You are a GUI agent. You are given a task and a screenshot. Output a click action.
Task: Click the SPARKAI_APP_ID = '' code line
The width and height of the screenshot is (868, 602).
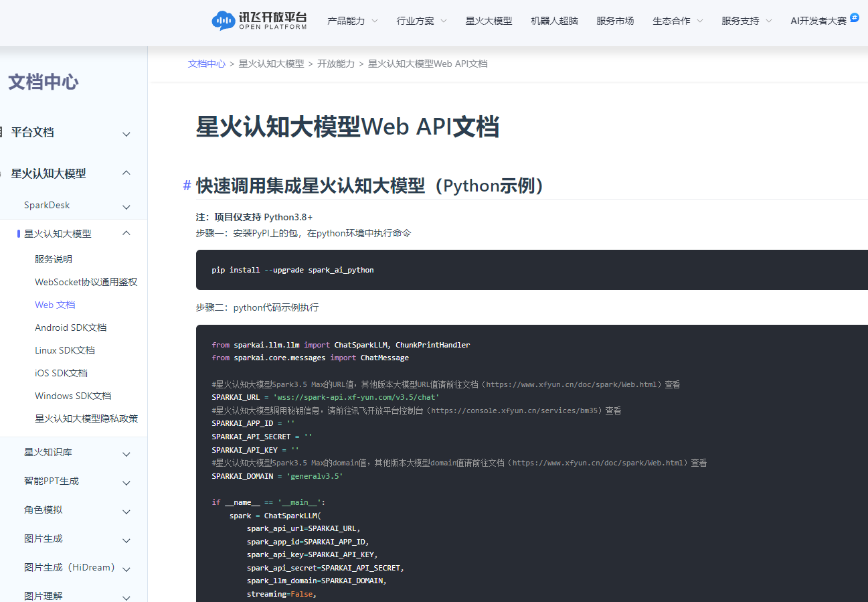253,423
